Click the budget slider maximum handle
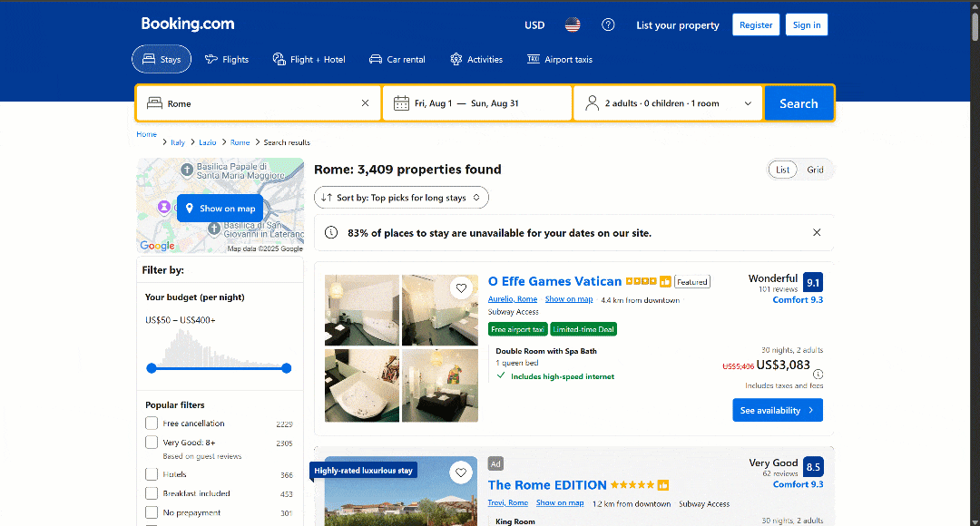The height and width of the screenshot is (526, 980). 286,368
